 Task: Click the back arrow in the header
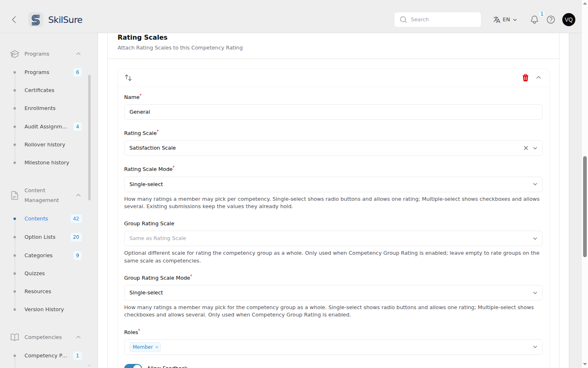(14, 20)
